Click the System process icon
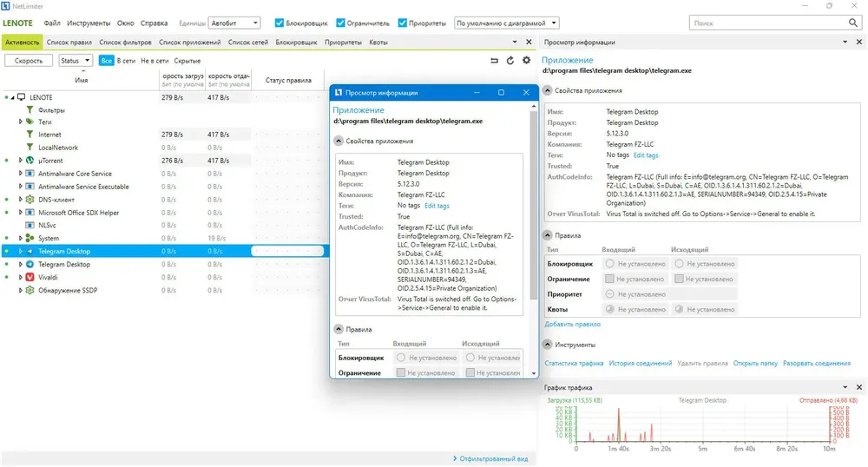The width and height of the screenshot is (868, 467). click(30, 238)
